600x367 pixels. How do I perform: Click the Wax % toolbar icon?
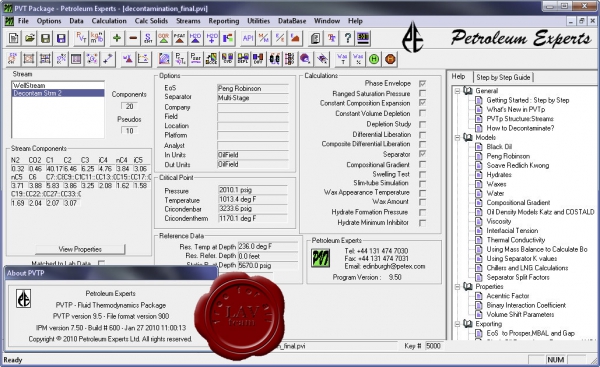358,59
